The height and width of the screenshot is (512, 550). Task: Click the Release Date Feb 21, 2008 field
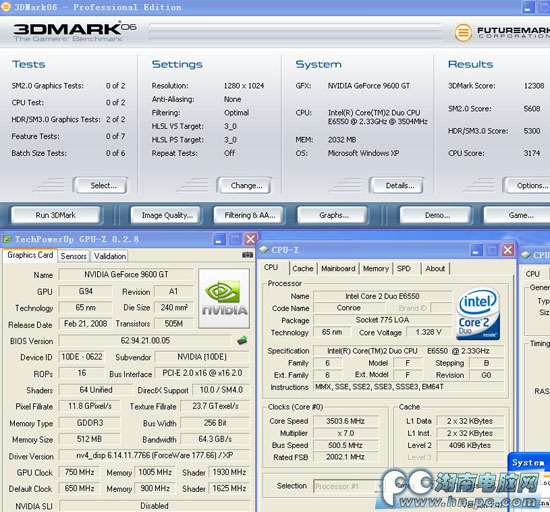tap(85, 324)
